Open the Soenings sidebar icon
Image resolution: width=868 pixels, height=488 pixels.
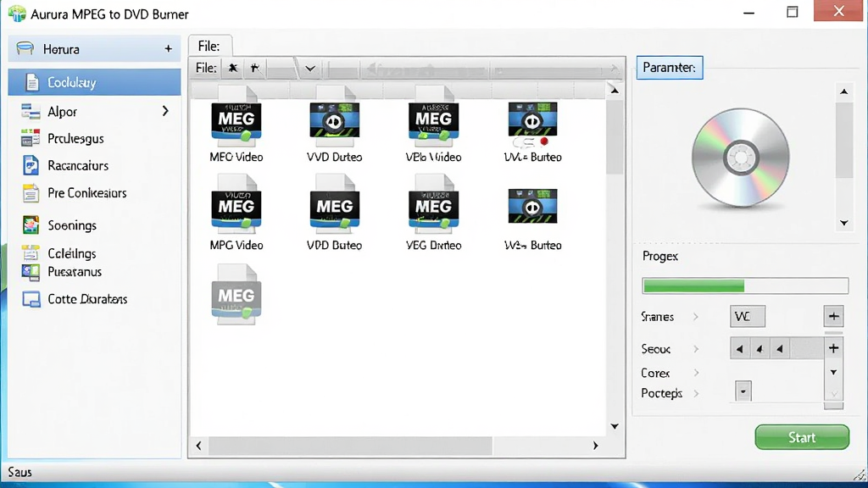pos(31,225)
